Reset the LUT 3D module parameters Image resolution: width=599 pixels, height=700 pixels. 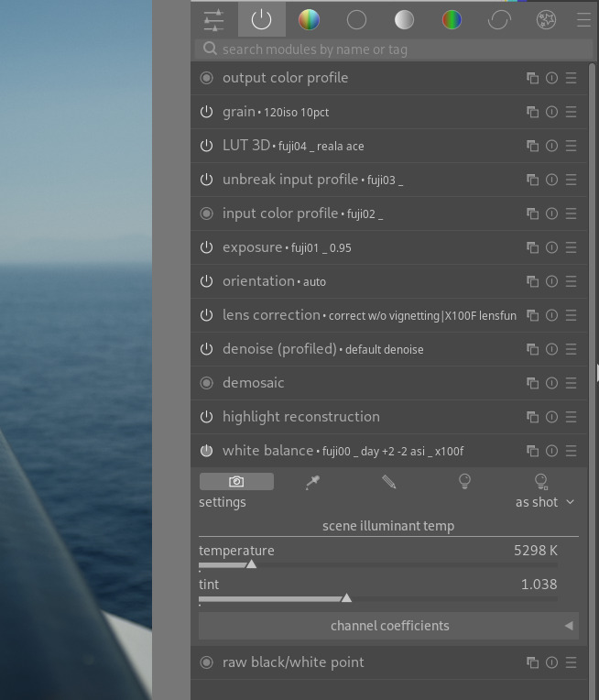coord(551,146)
